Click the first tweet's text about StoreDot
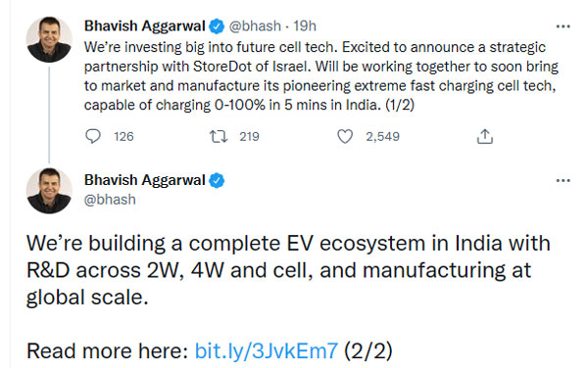The image size is (588, 368). (x=320, y=76)
